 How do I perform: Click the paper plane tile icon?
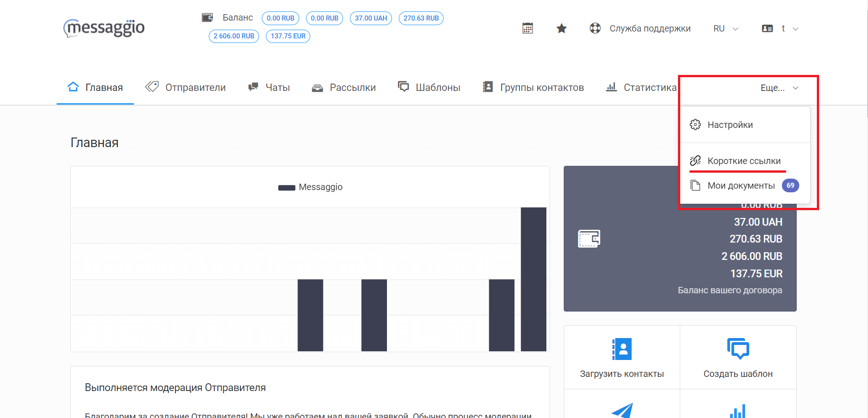tap(622, 411)
